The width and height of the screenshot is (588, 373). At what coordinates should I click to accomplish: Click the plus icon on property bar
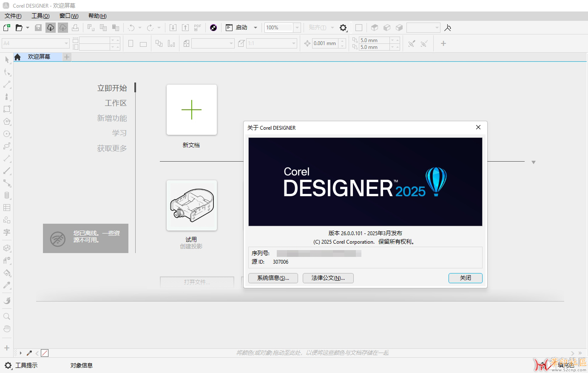coord(443,43)
